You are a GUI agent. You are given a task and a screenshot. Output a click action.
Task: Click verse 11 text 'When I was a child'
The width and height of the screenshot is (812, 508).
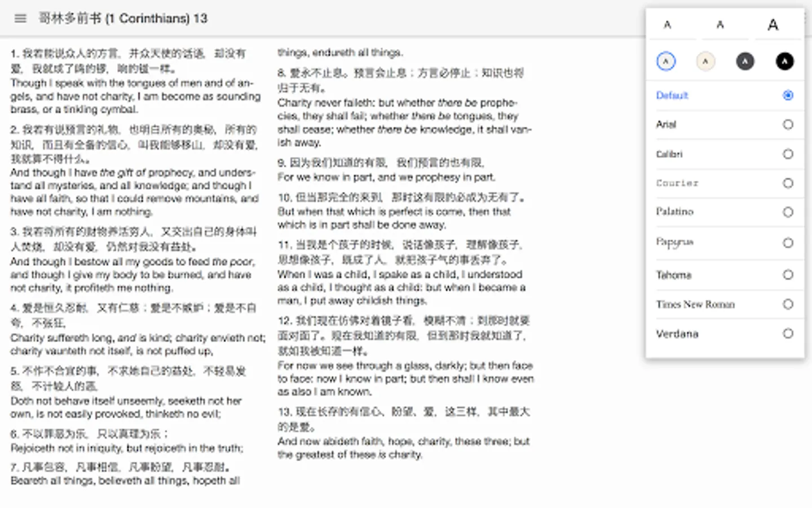click(x=323, y=275)
